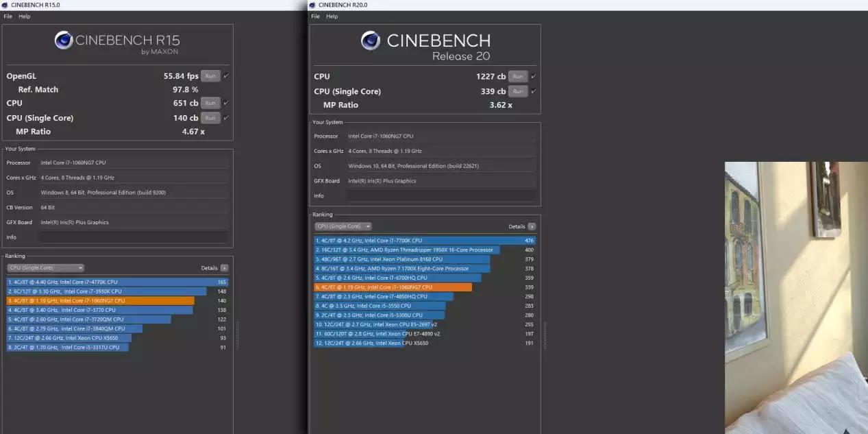
Task: Click Windows 10 OS value in R20 panel
Action: tap(441, 166)
